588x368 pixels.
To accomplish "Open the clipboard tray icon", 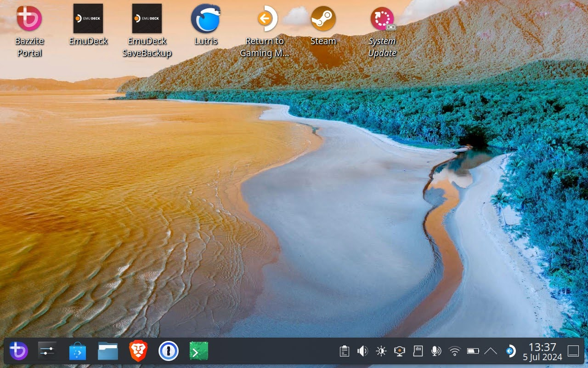I will pos(345,351).
